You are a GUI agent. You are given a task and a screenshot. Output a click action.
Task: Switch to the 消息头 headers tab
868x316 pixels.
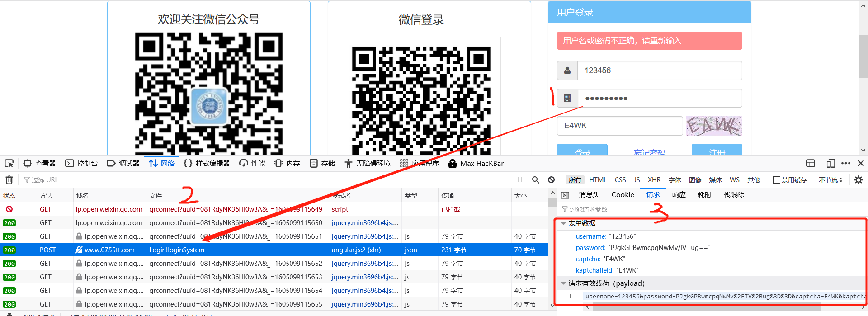(x=589, y=195)
